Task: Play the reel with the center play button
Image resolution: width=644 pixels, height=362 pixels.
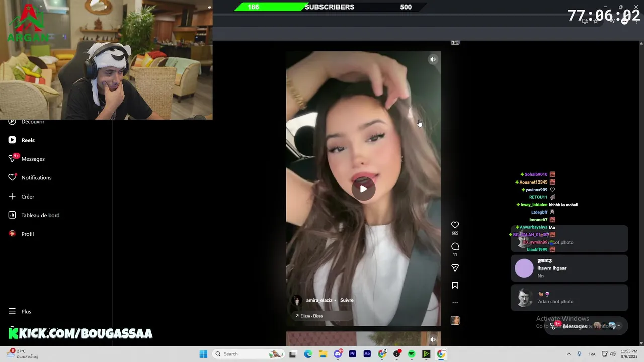Action: point(363,189)
